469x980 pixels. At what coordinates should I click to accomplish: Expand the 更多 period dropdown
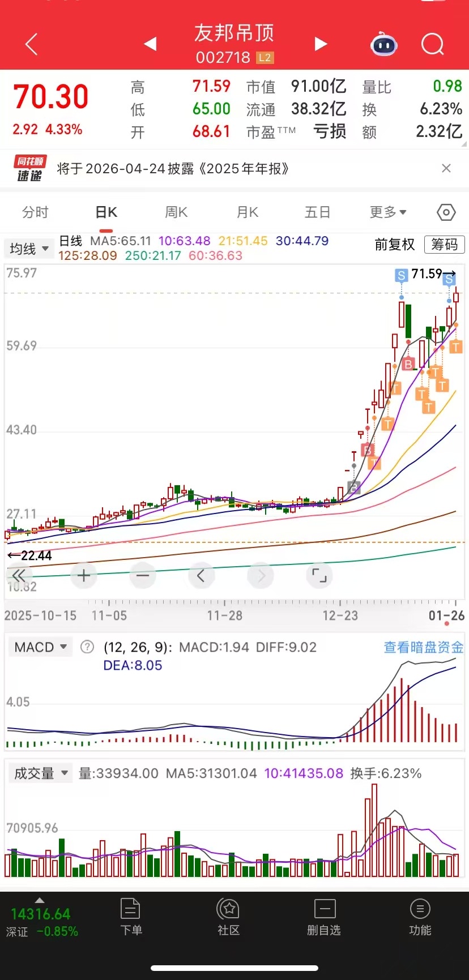(x=388, y=212)
